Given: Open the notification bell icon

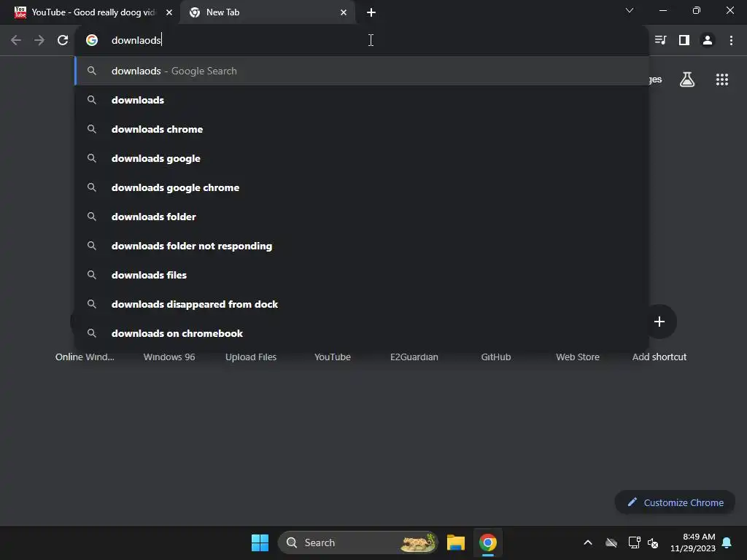Looking at the screenshot, I should pos(727,542).
